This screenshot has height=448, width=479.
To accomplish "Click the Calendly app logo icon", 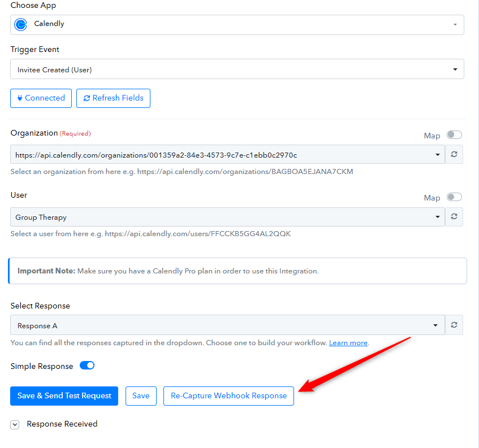I will point(21,24).
